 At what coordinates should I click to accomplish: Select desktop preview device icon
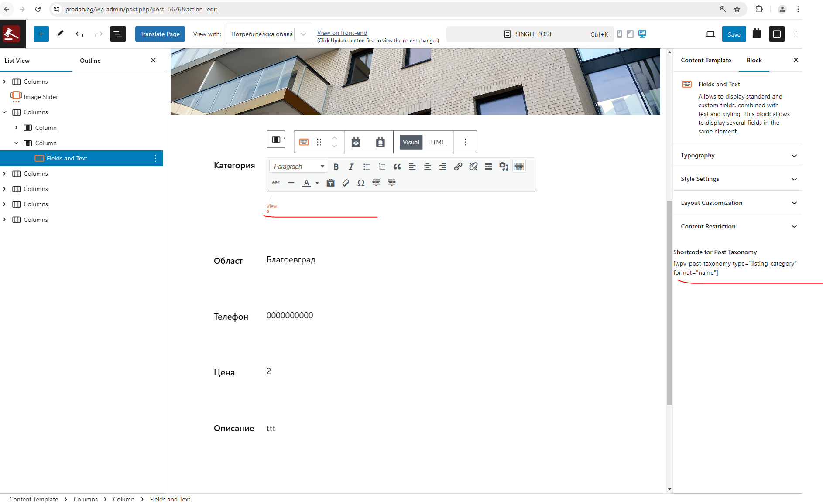click(642, 34)
